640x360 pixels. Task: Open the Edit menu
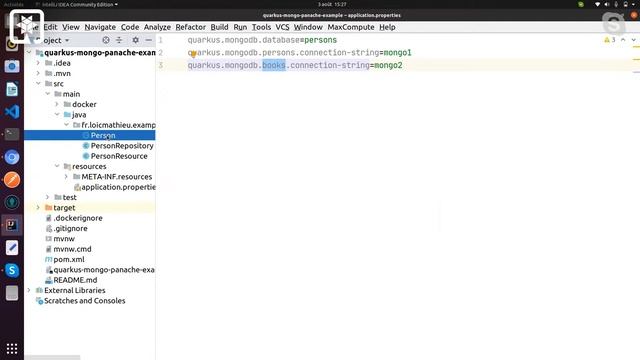[50, 27]
